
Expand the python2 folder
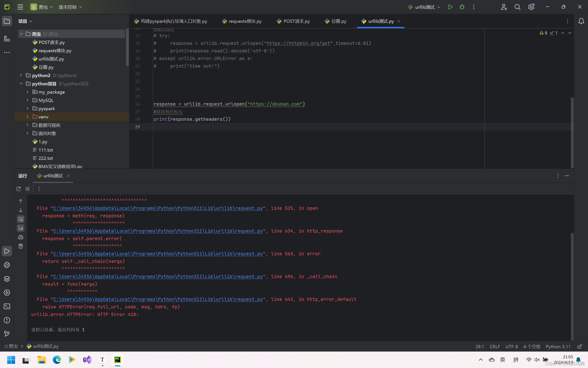coord(21,75)
